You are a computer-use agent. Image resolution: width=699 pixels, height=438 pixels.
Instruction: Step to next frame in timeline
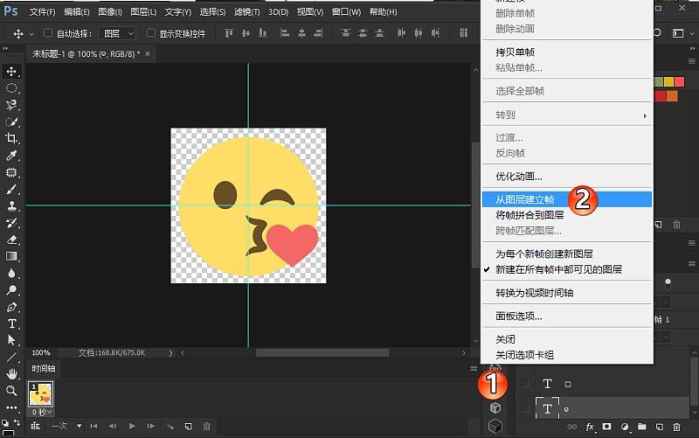[151, 426]
